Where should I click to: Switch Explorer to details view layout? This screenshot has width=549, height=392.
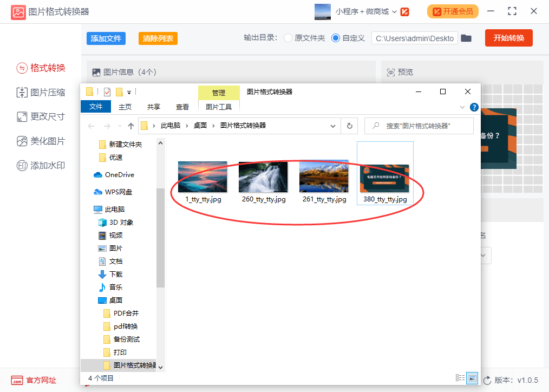[x=460, y=378]
